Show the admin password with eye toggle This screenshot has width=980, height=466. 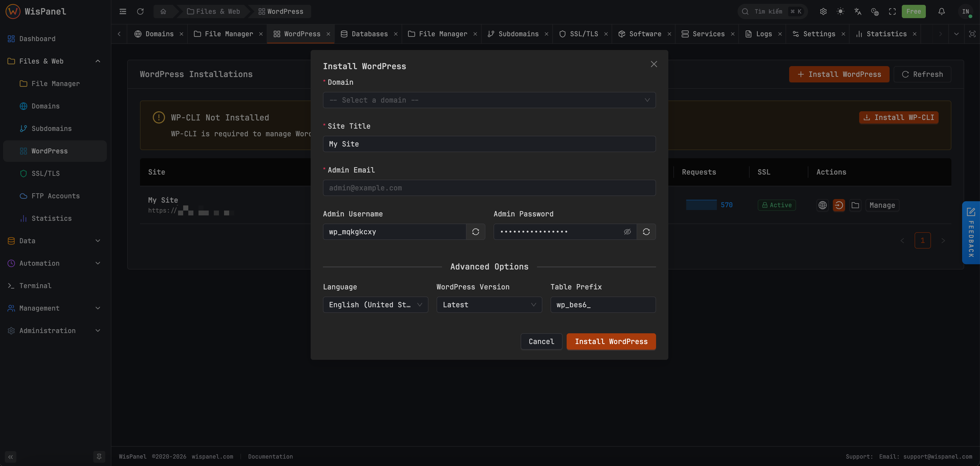click(x=627, y=231)
